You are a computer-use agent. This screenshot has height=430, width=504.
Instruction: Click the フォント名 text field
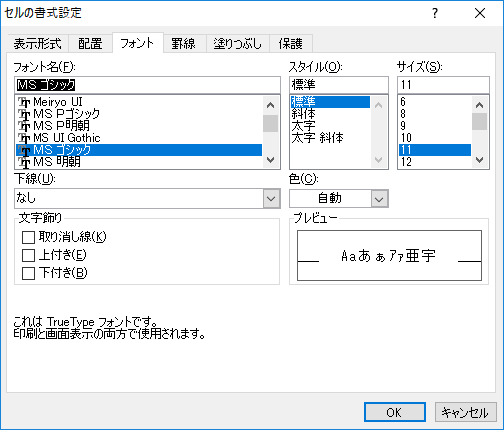pos(147,85)
